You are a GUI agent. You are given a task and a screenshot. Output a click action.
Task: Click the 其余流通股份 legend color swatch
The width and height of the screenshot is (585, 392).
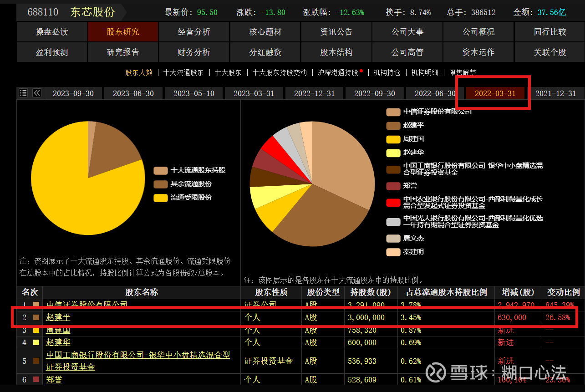tap(161, 184)
